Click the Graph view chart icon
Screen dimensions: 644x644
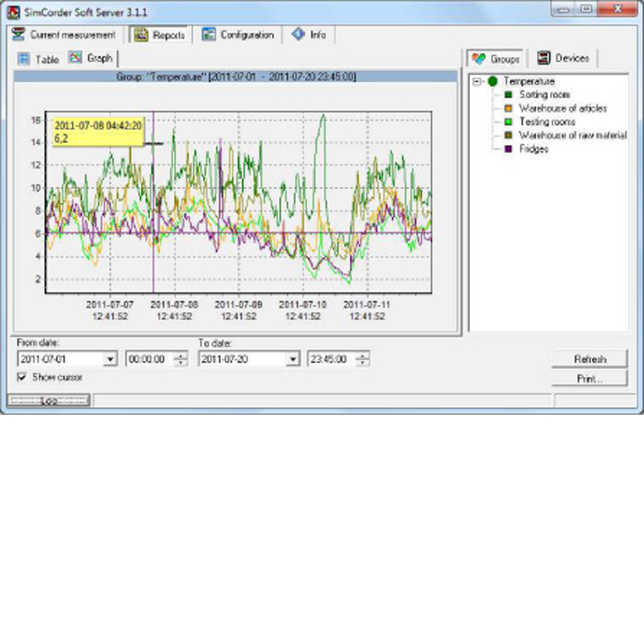coord(75,58)
